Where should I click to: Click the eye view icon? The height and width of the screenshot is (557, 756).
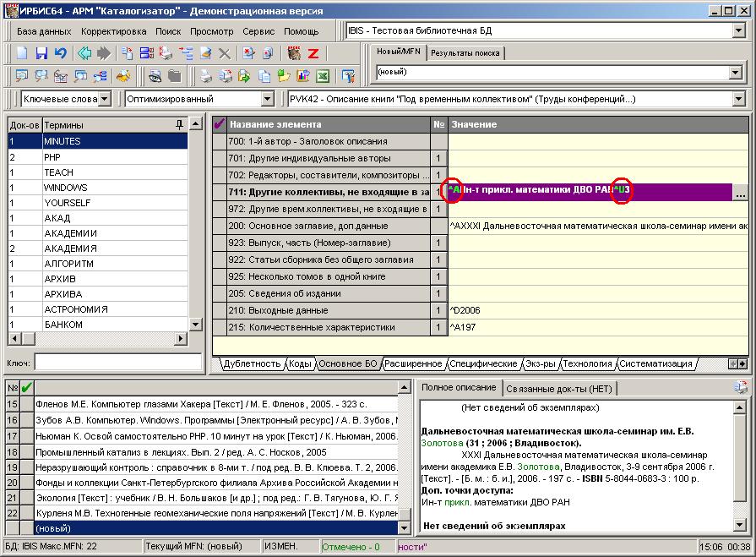tap(155, 76)
